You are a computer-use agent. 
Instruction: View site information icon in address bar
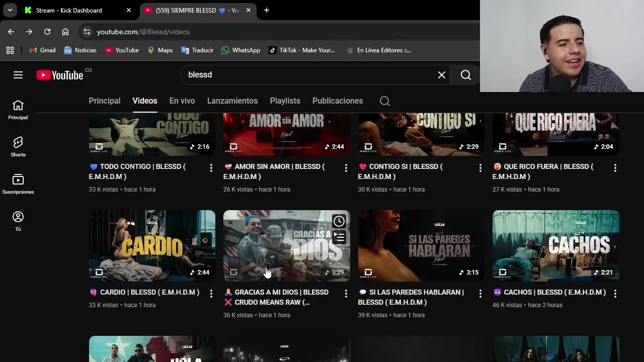87,32
